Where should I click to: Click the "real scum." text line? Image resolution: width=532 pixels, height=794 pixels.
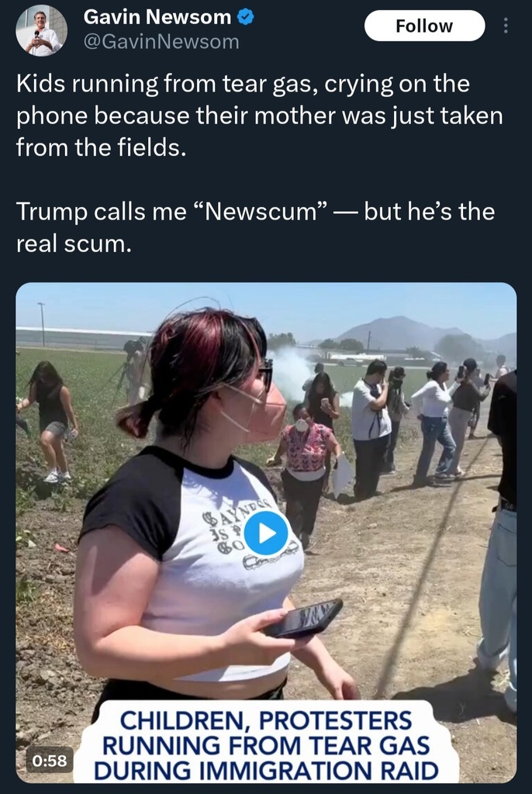74,243
